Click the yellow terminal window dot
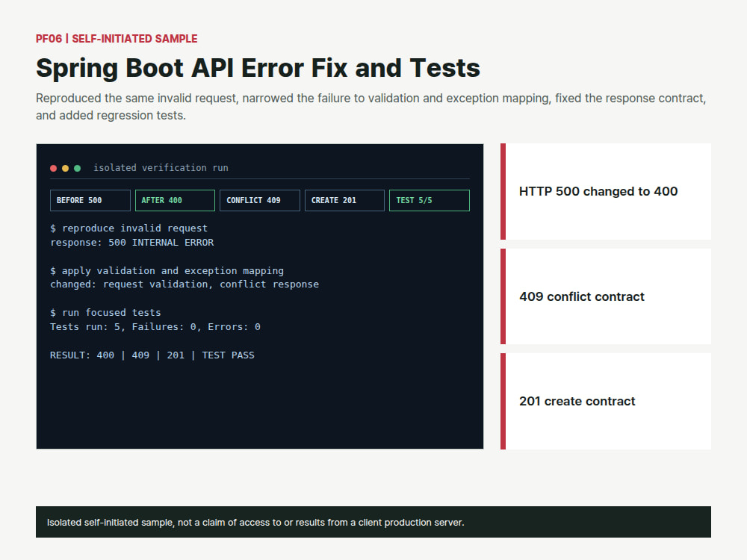Viewport: 747px width, 560px height. tap(65, 168)
